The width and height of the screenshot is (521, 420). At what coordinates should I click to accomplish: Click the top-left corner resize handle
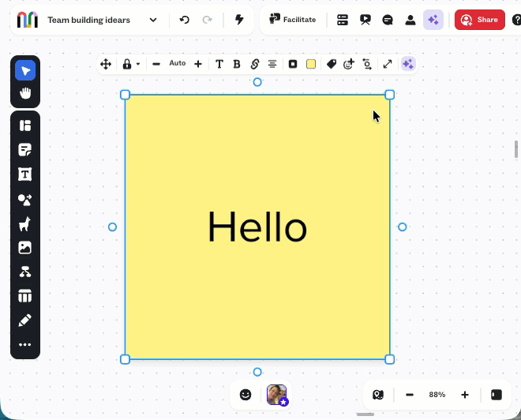point(125,95)
